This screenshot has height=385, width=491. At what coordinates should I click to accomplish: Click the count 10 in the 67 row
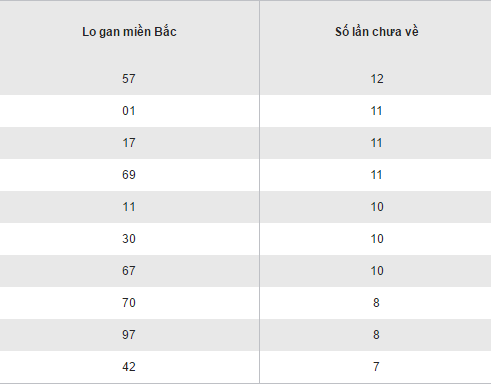pyautogui.click(x=377, y=271)
